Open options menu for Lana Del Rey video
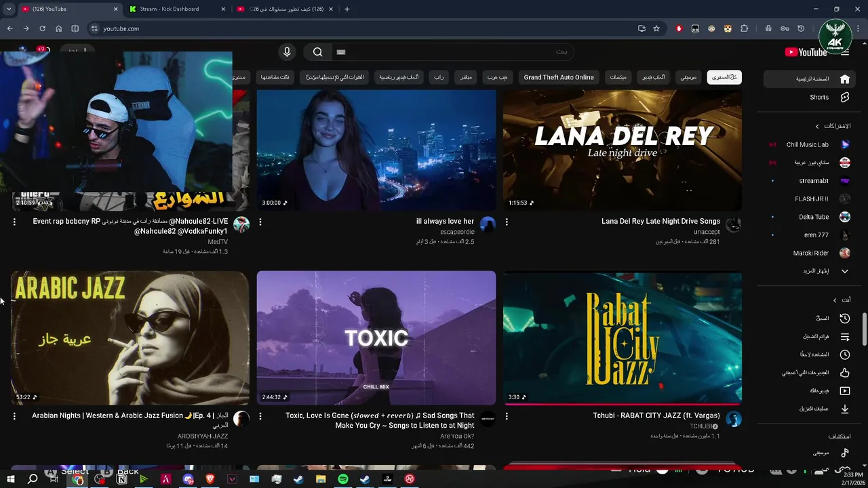The height and width of the screenshot is (488, 868). (507, 222)
